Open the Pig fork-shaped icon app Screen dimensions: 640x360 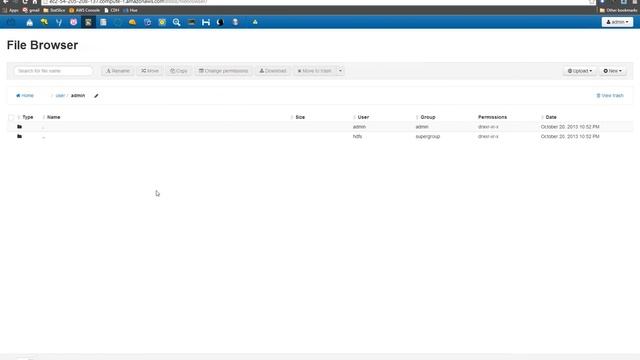tap(59, 22)
